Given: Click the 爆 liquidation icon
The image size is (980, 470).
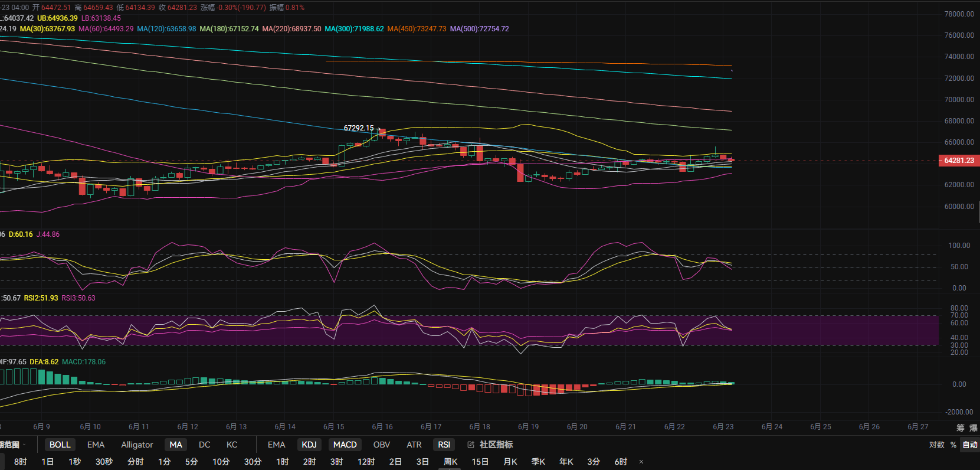Looking at the screenshot, I should click(x=974, y=427).
